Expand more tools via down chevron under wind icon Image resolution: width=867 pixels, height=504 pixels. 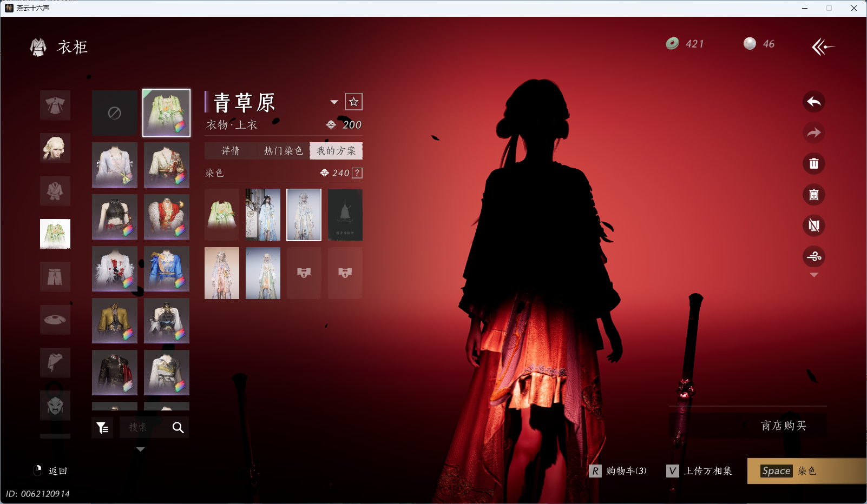tap(814, 275)
